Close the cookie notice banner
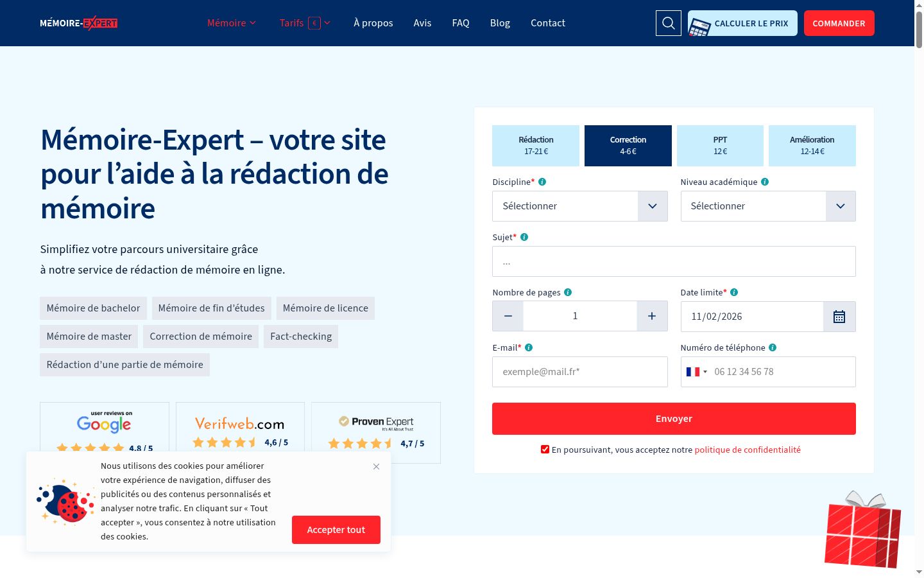924x578 pixels. coord(377,466)
